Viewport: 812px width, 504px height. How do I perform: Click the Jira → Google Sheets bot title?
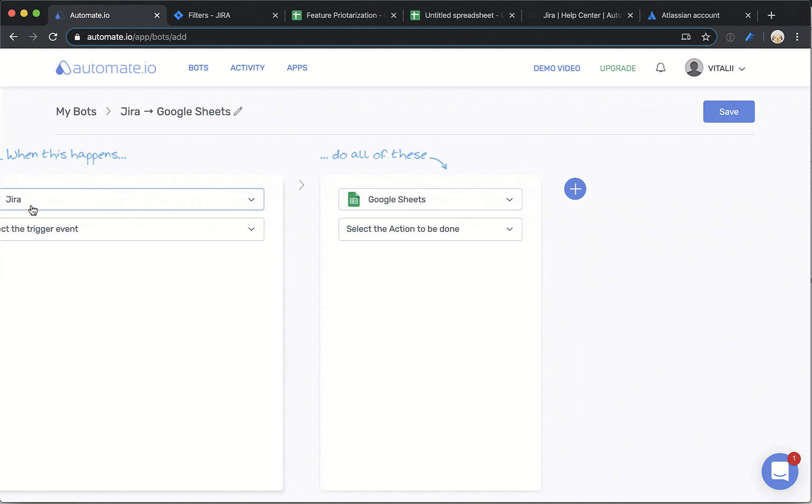pos(175,112)
